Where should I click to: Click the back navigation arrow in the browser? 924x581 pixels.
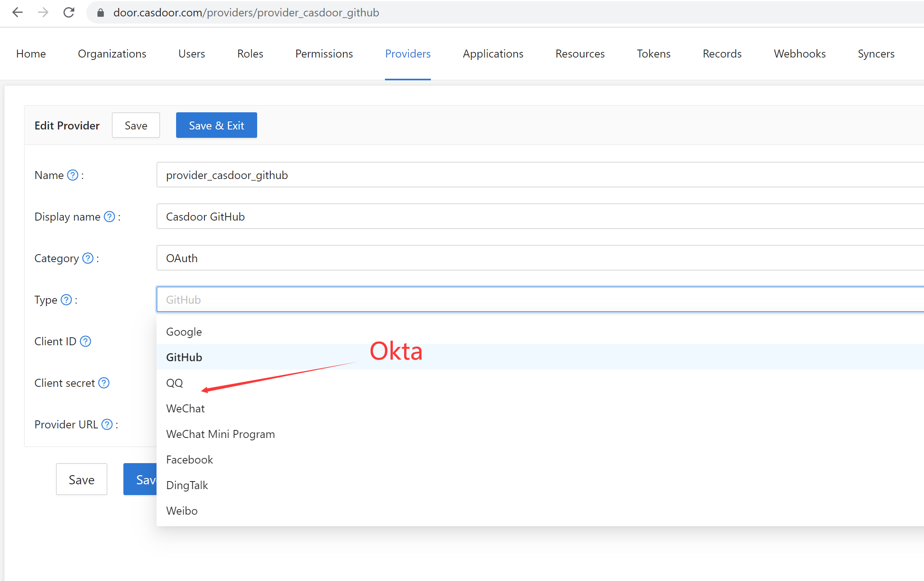click(x=18, y=12)
